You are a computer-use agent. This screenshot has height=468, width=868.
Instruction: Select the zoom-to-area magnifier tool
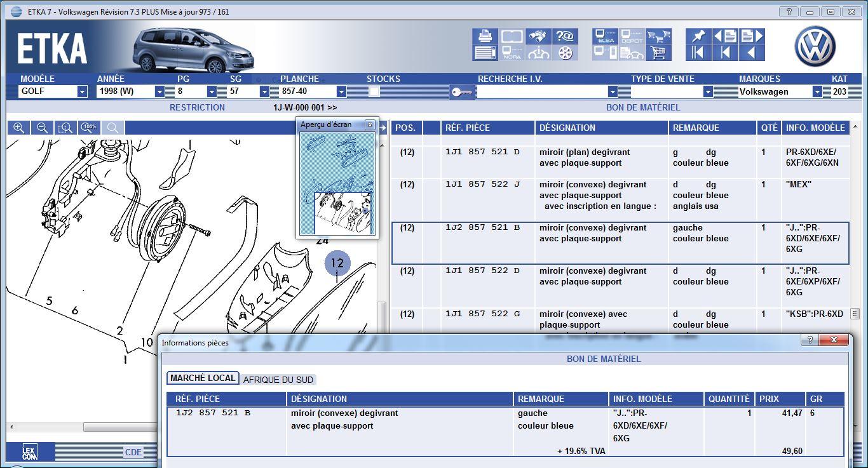(x=65, y=128)
